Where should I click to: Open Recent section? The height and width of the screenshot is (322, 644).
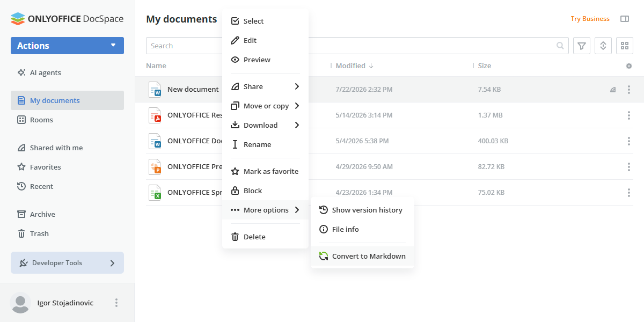pyautogui.click(x=67, y=186)
